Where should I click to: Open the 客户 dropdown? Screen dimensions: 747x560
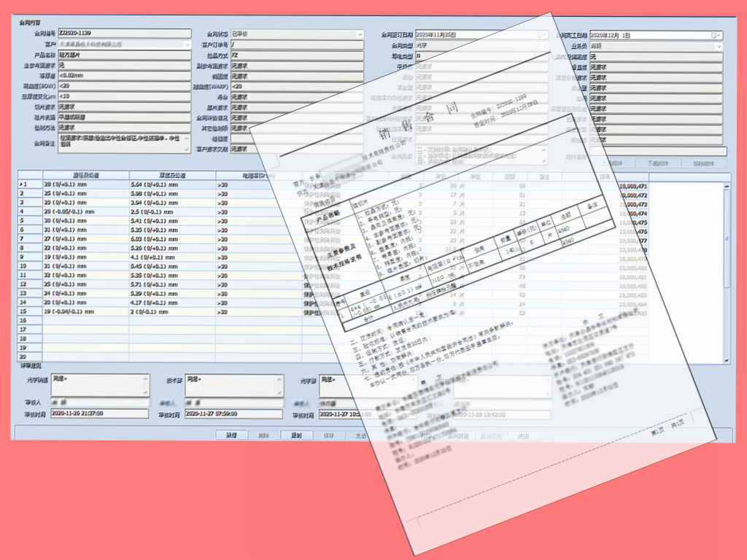coord(187,44)
